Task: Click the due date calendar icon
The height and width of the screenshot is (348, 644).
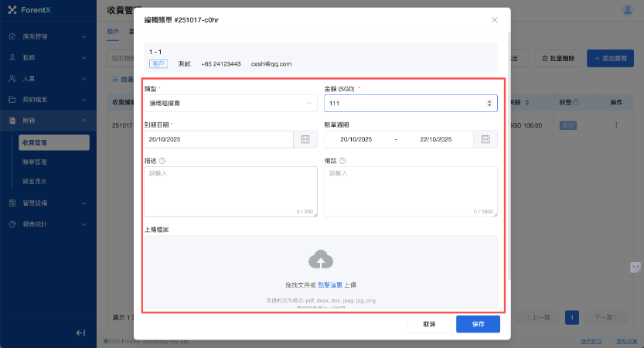Action: tap(305, 139)
